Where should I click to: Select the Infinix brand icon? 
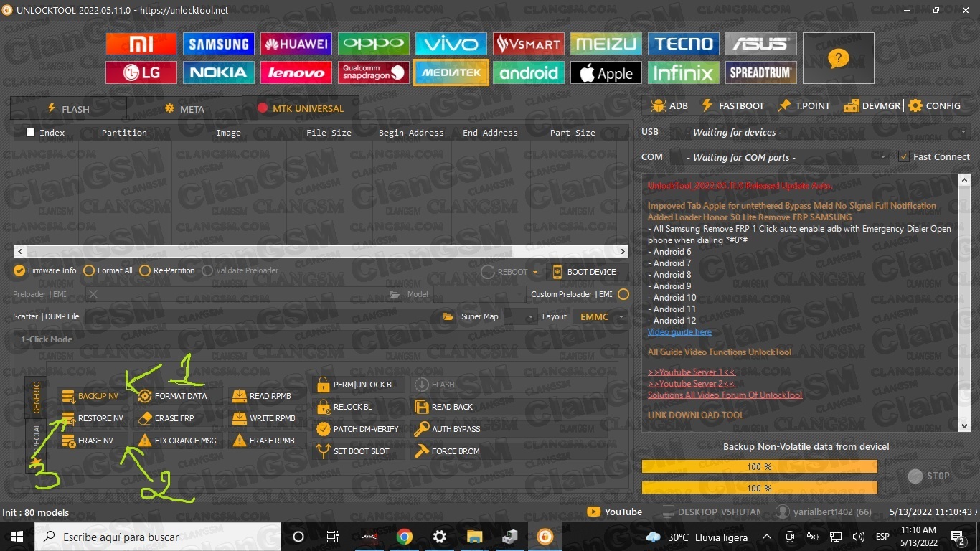[684, 72]
